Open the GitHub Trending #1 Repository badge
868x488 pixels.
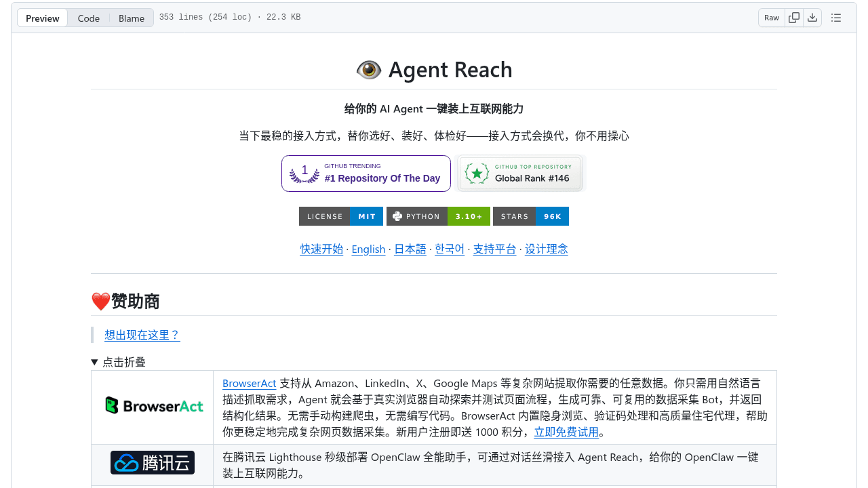click(366, 174)
